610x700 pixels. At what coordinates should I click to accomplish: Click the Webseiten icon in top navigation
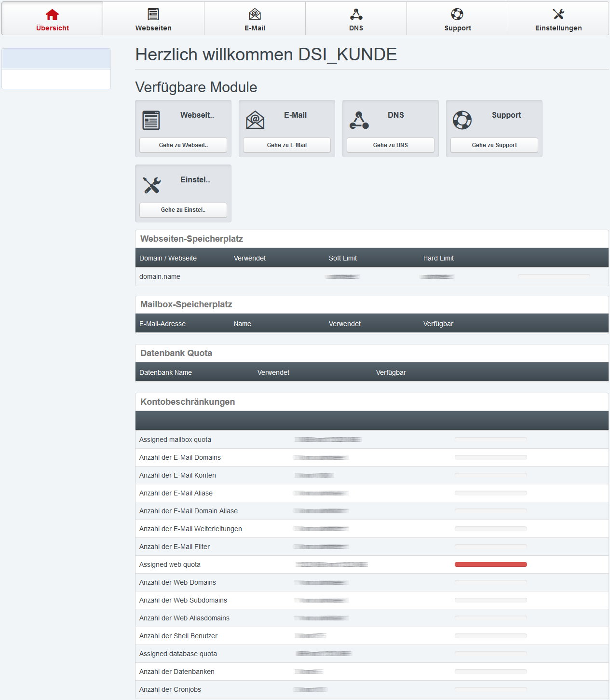[153, 14]
